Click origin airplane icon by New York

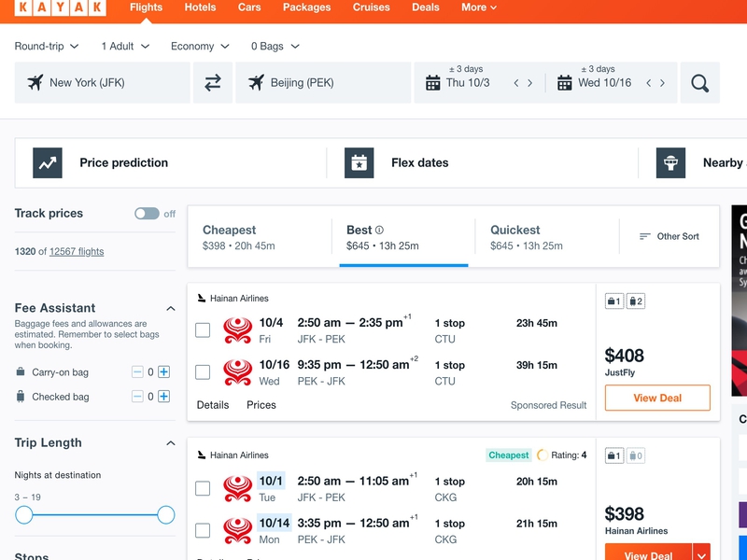click(35, 83)
